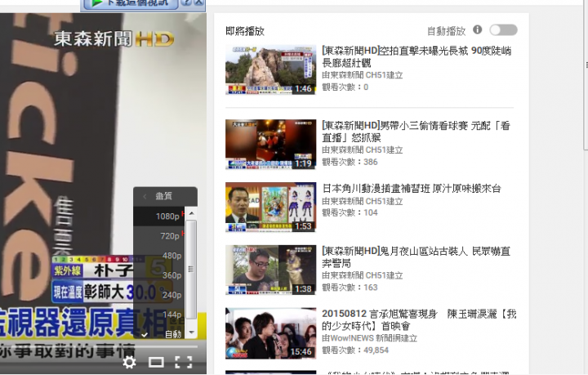This screenshot has height=375, width=588.
Task: Open the 15:46 premiere video thumbnail
Action: pos(271,333)
